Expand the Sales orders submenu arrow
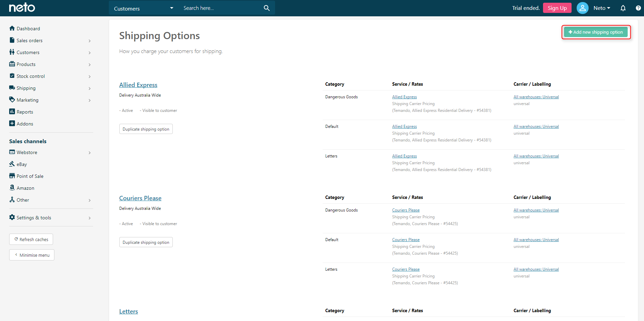Screen dimensions: 644x321 click(x=90, y=41)
